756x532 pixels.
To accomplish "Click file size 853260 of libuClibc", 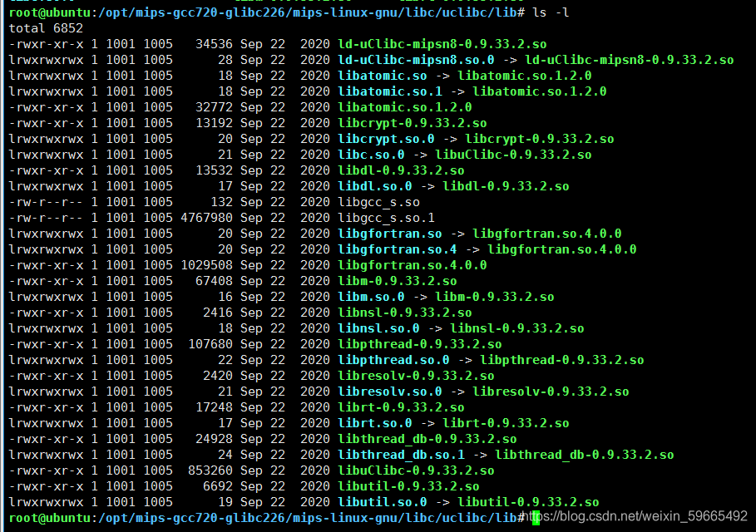I will 210,471.
